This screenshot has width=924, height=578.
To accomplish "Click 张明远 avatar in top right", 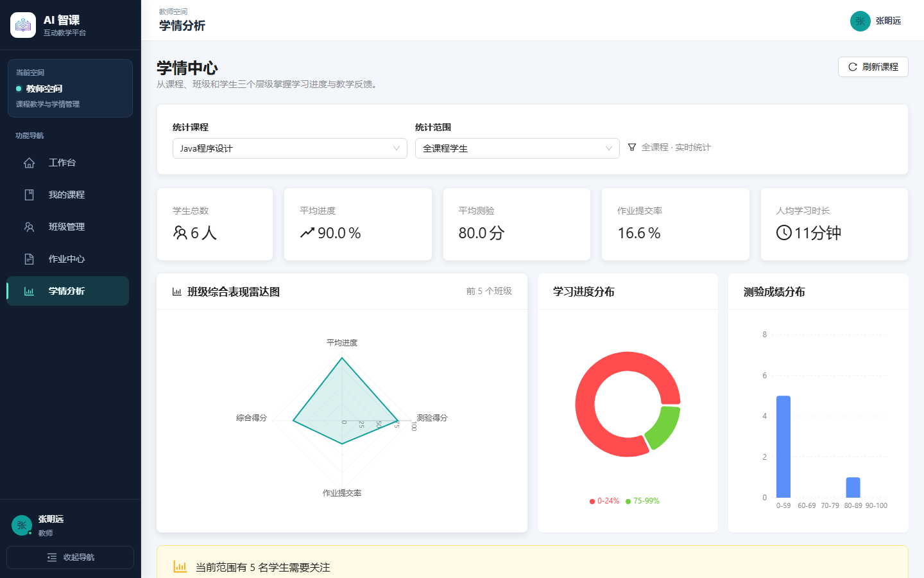I will [x=860, y=21].
